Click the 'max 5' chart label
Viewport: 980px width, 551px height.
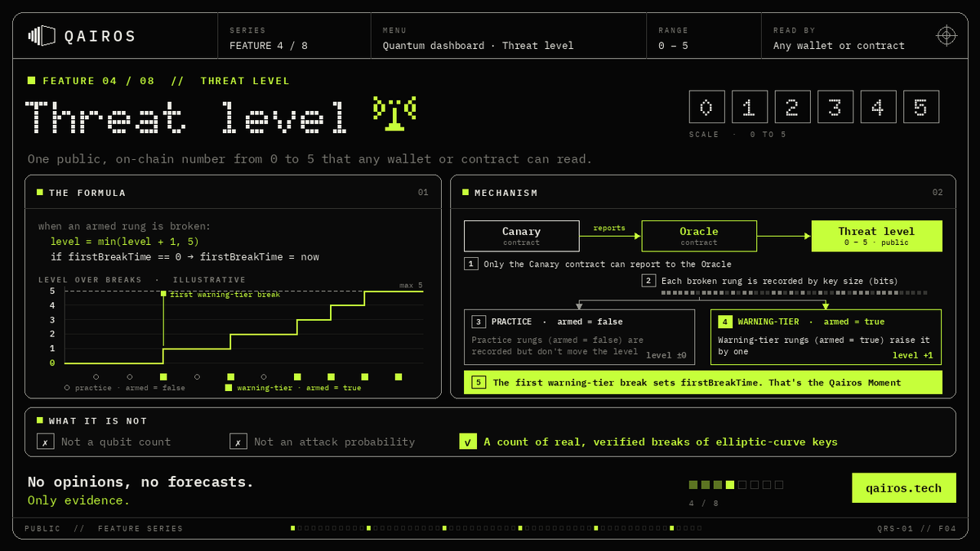pos(411,285)
